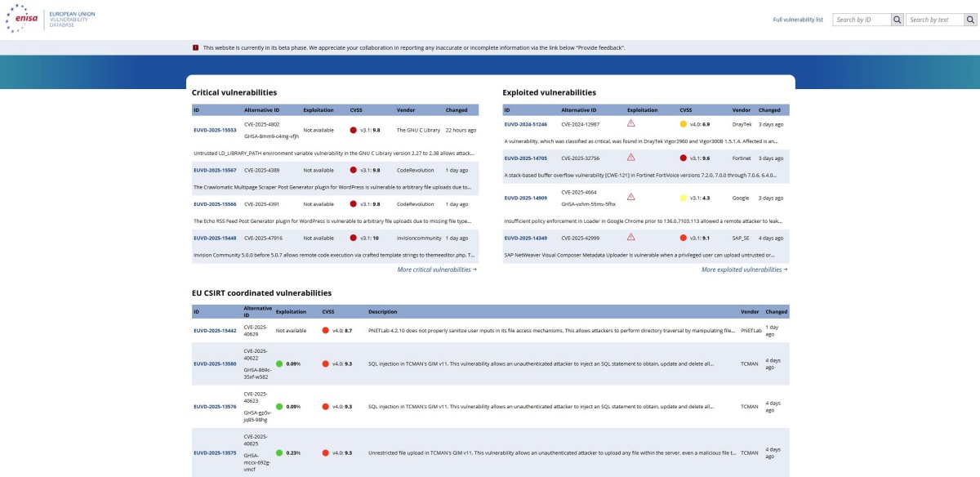The height and width of the screenshot is (477, 980).
Task: Focus the Search by text field
Action: point(934,20)
